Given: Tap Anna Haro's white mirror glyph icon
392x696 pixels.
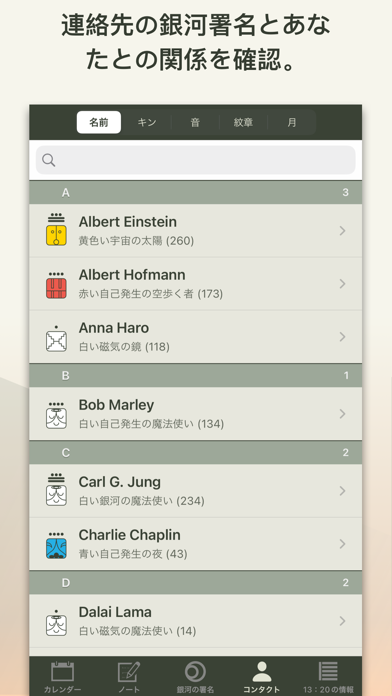Looking at the screenshot, I should tap(56, 338).
